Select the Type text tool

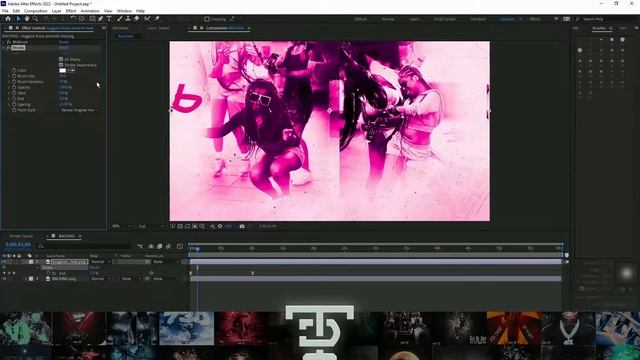click(109, 19)
